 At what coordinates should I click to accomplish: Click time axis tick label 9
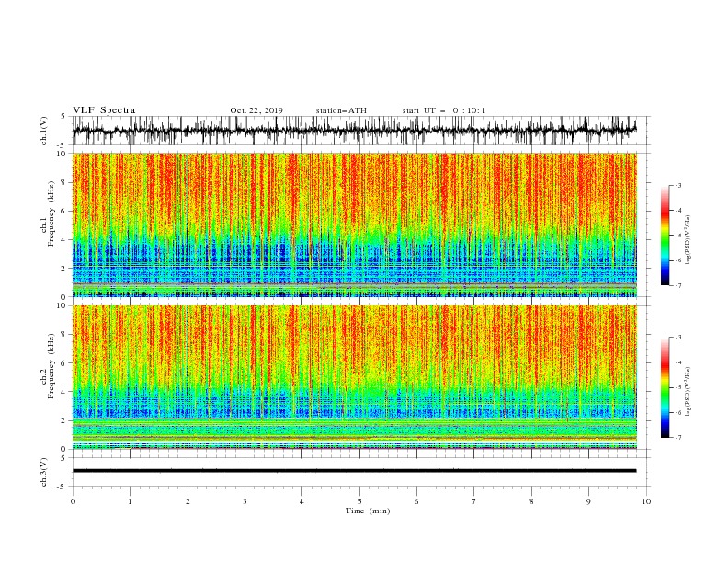pyautogui.click(x=588, y=501)
